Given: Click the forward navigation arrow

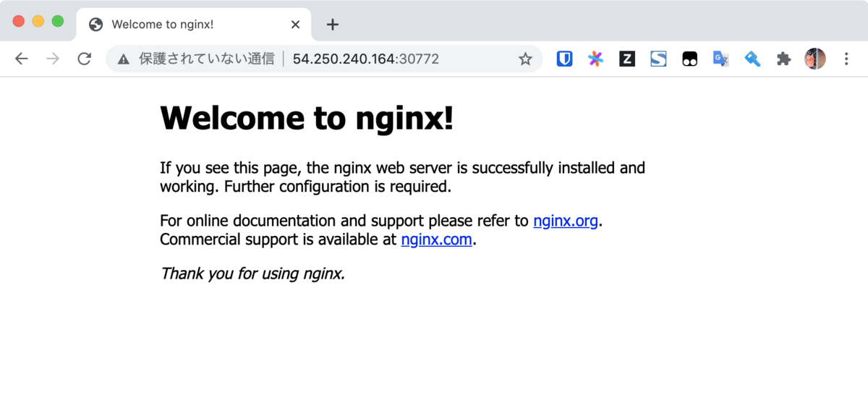Looking at the screenshot, I should [x=53, y=59].
